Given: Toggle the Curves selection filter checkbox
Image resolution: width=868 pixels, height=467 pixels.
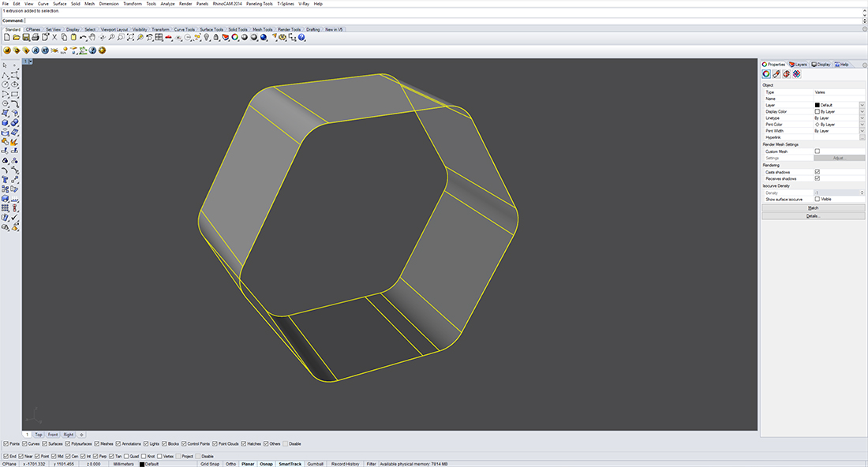Looking at the screenshot, I should click(25, 444).
